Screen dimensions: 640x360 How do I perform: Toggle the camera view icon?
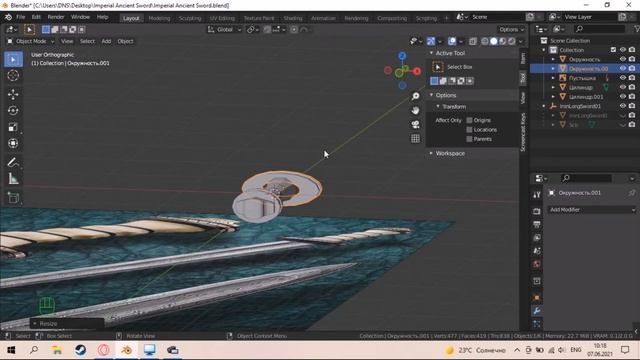coord(415,124)
